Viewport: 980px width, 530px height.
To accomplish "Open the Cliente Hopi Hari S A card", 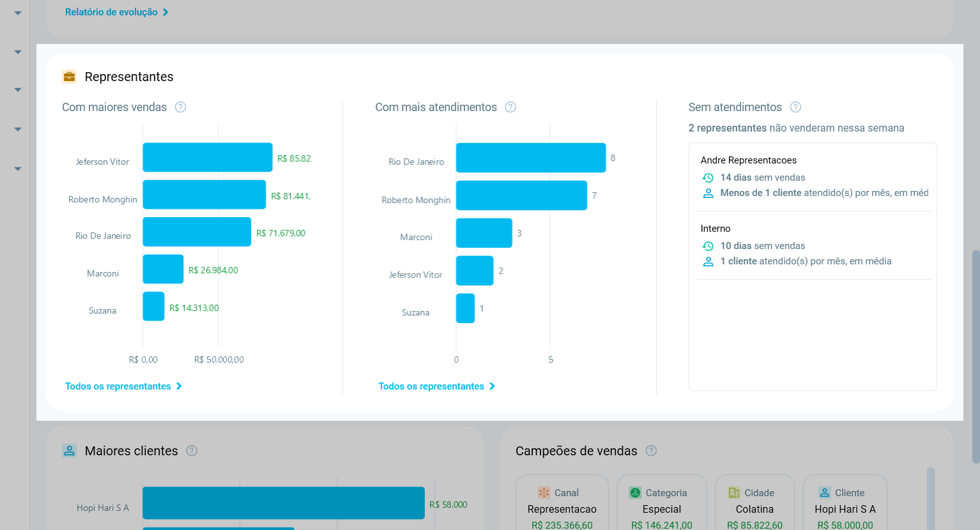I will [845, 503].
